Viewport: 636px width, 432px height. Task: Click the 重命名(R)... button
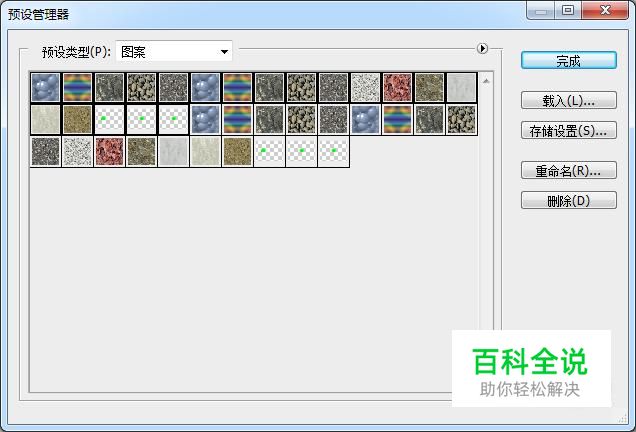coord(569,171)
